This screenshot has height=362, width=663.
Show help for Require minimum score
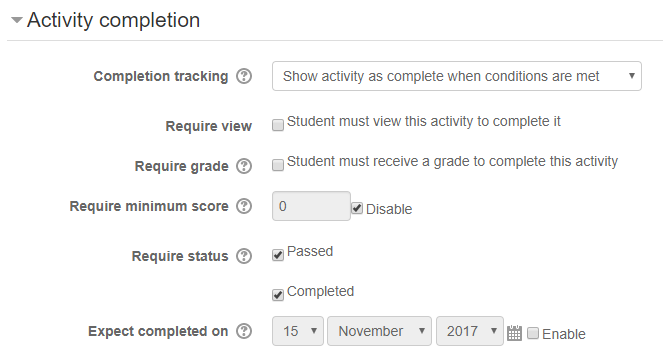tap(244, 206)
